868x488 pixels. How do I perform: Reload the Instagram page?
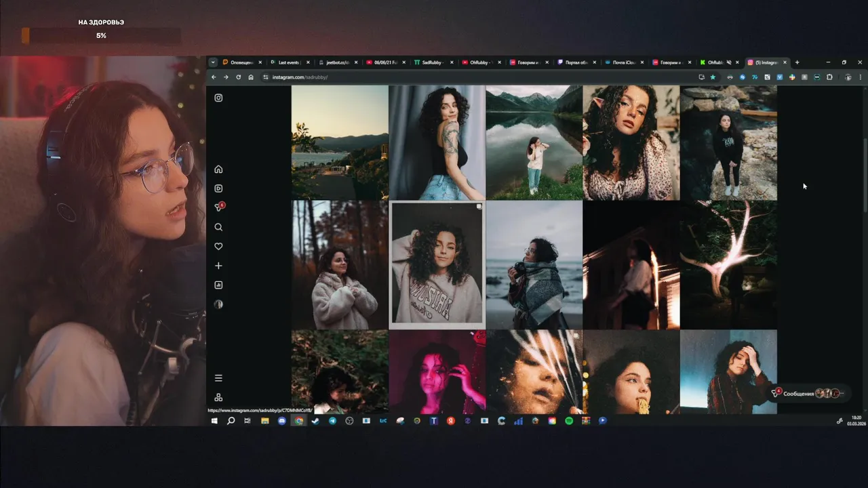click(x=238, y=77)
